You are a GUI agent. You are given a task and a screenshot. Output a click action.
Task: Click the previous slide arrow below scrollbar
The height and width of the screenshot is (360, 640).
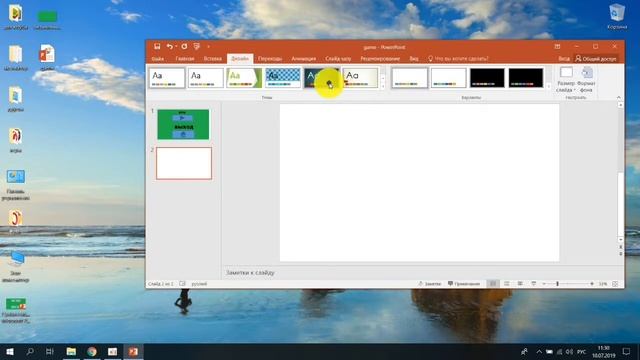(620, 247)
